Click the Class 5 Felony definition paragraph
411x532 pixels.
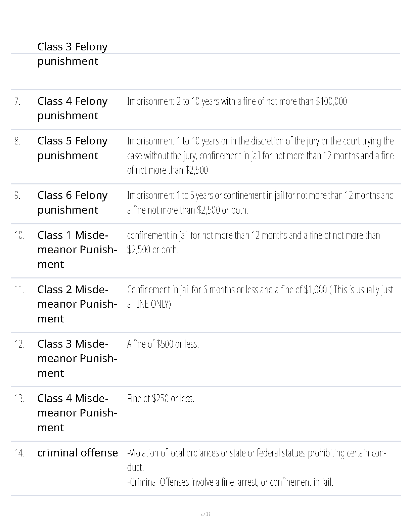coord(260,156)
